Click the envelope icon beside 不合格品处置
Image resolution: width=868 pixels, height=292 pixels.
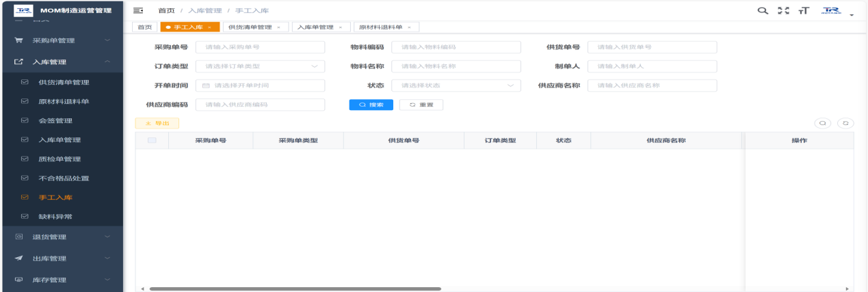point(25,178)
